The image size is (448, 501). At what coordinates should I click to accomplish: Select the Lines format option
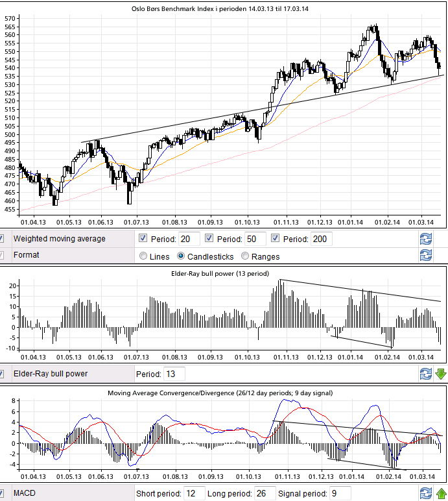pos(143,256)
